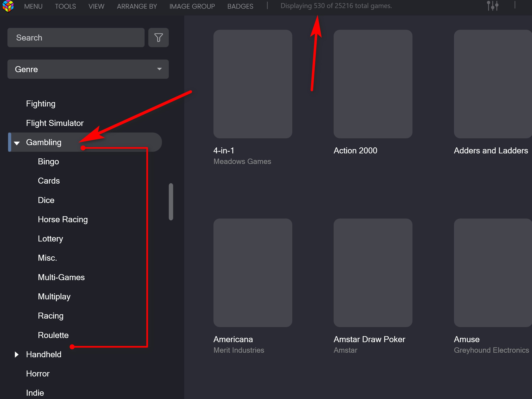532x399 pixels.
Task: Select the Roulette subgenre
Action: point(53,335)
